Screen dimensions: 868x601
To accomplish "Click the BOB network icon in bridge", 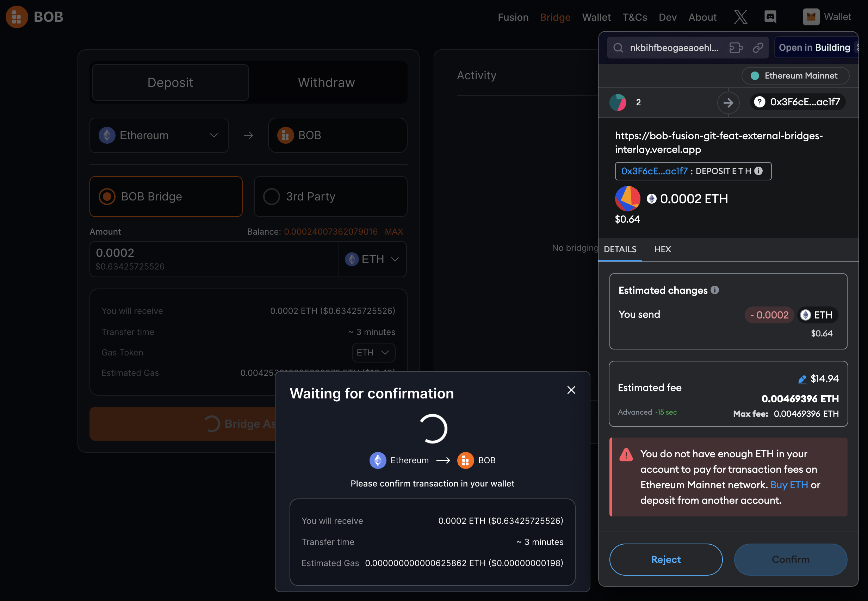I will [x=286, y=135].
